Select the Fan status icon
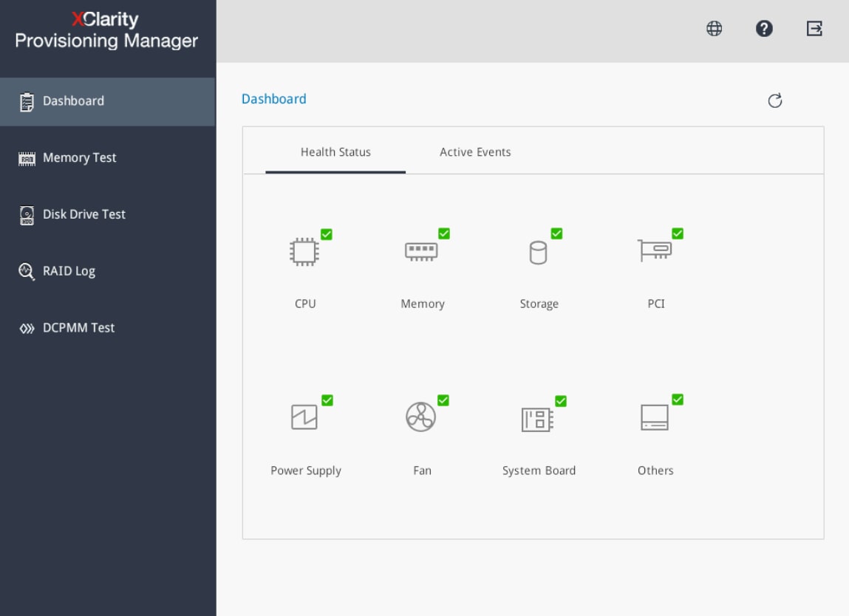Screen dimensions: 849x616 421,417
